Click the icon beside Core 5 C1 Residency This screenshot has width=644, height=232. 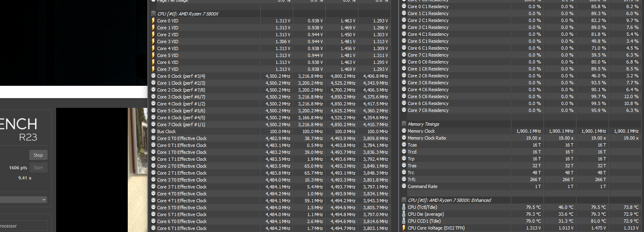point(404,41)
